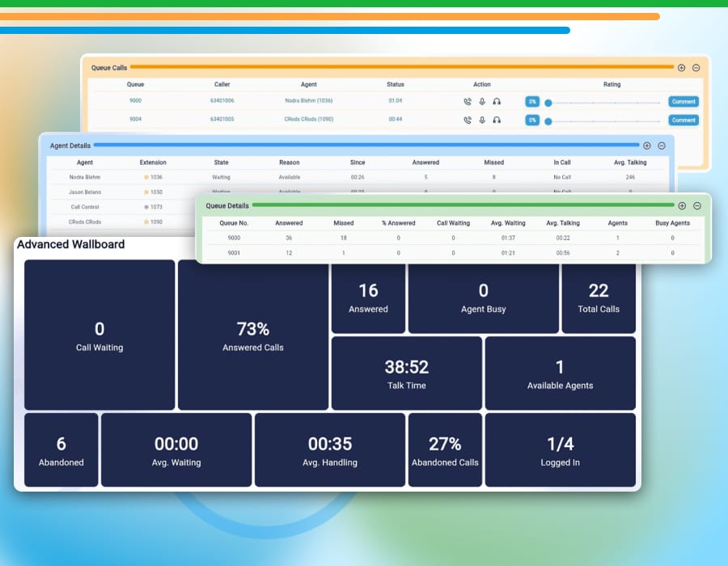Select the microphone icon for CRods CRods call
The height and width of the screenshot is (566, 728).
coord(482,119)
